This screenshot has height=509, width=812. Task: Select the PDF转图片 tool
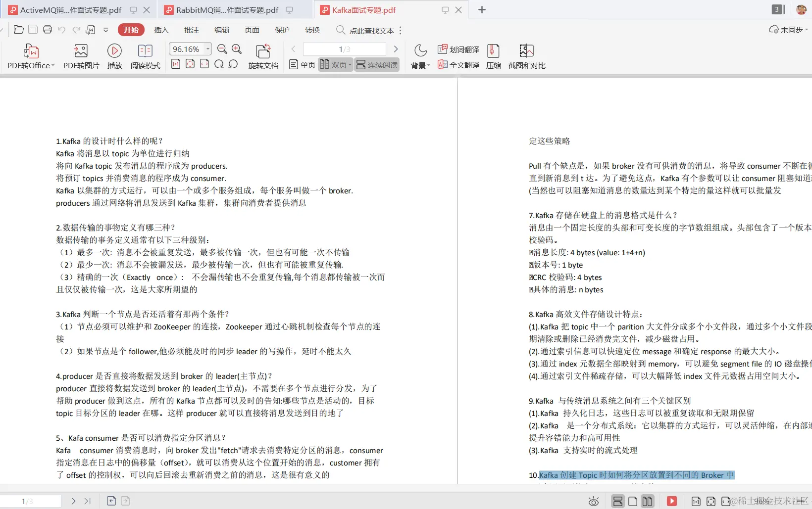pos(81,56)
